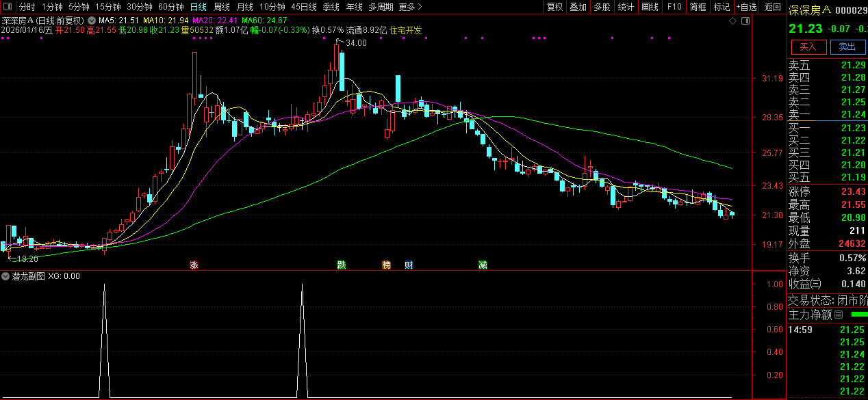Click the 财 event marker below the chart
This screenshot has width=868, height=400.
point(409,265)
